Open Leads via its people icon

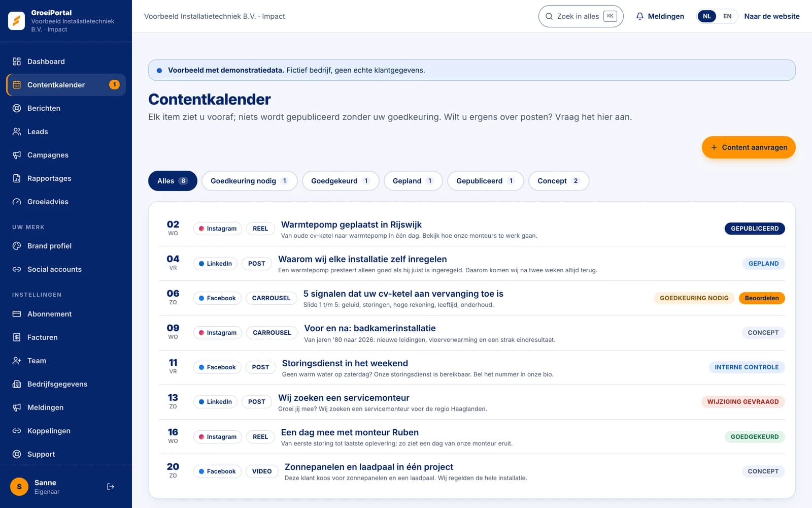[17, 132]
